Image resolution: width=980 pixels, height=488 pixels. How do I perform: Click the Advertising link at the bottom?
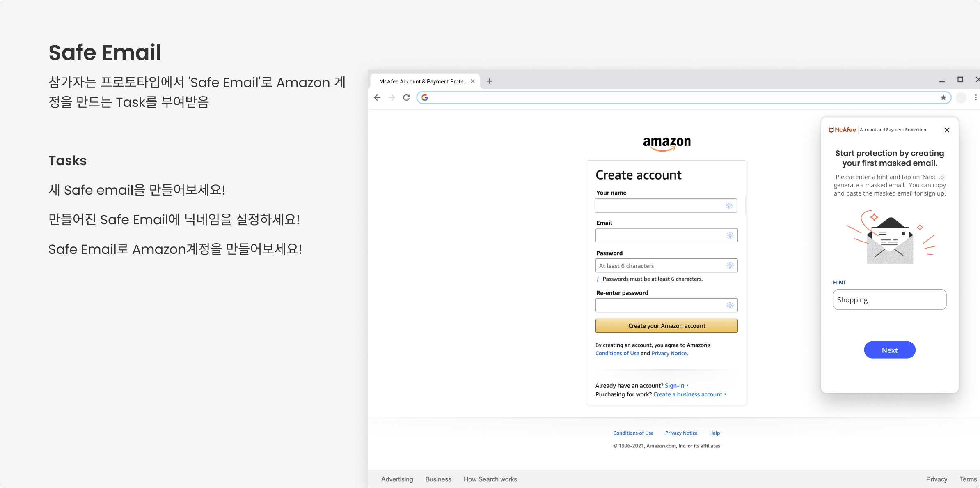click(397, 479)
